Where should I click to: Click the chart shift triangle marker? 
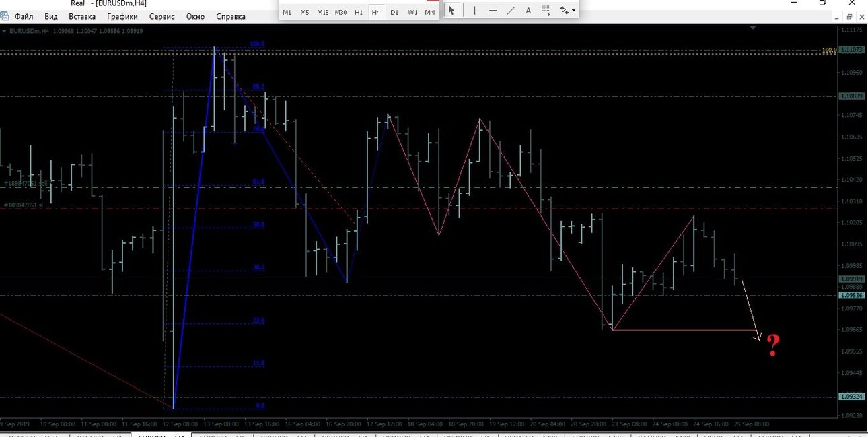click(754, 28)
